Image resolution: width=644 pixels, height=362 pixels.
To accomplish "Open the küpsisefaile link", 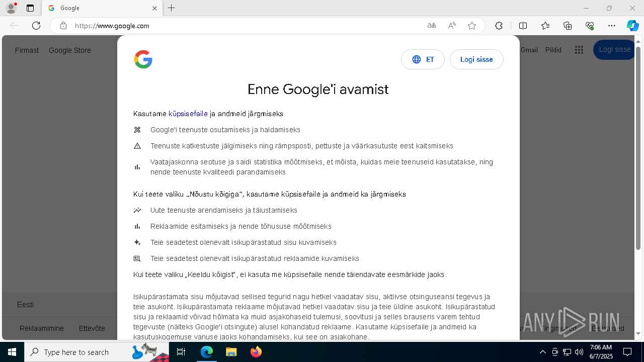I will (188, 114).
